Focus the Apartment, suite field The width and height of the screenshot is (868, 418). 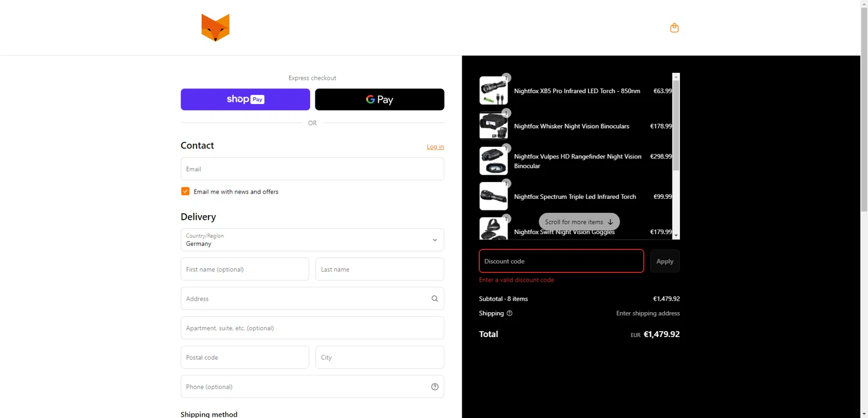312,328
